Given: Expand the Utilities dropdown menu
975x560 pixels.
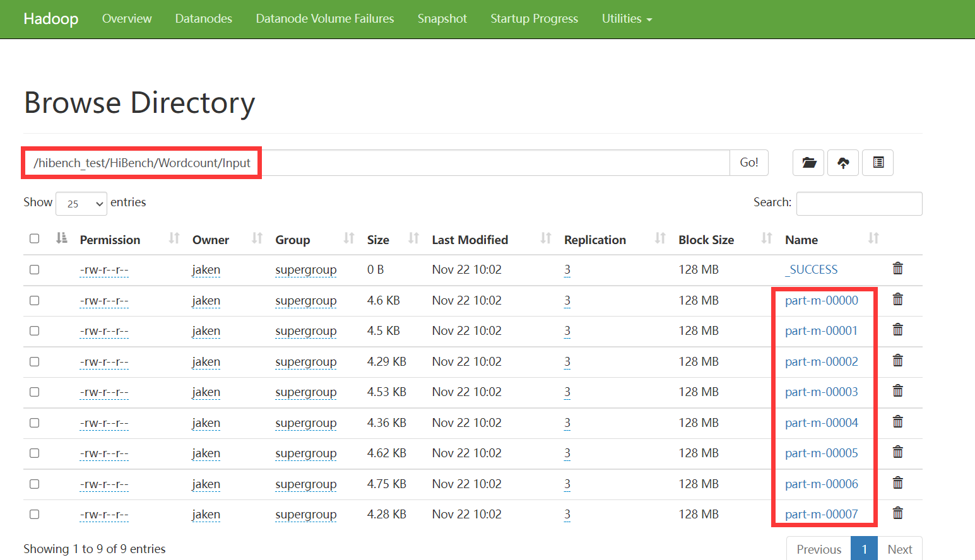Looking at the screenshot, I should [627, 19].
